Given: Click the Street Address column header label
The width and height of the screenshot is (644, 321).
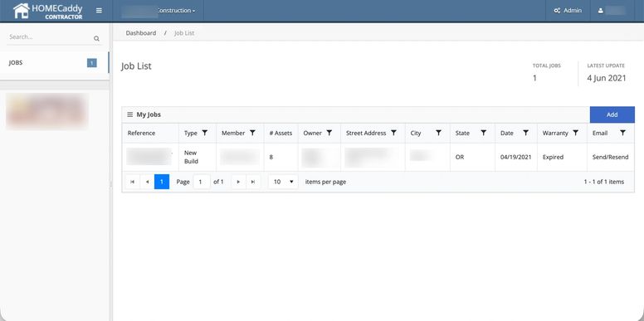Looking at the screenshot, I should pos(366,133).
